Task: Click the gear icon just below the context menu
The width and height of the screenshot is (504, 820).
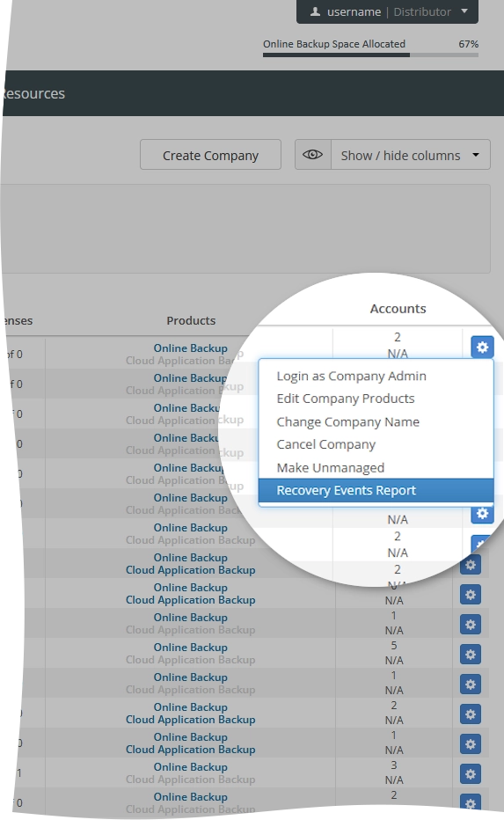Action: pyautogui.click(x=482, y=514)
